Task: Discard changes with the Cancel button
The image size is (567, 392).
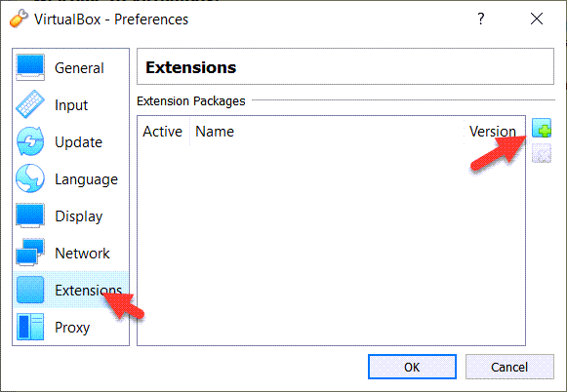Action: 509,367
